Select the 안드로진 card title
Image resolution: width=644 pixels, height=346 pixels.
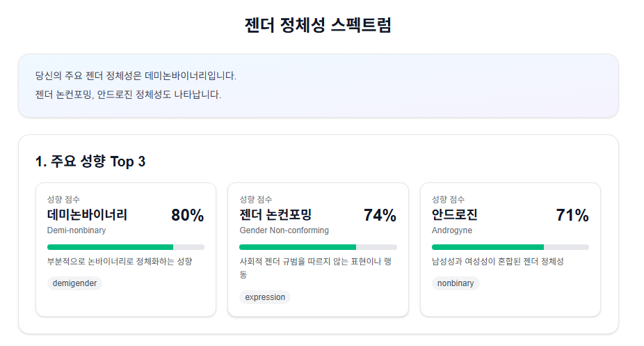click(455, 215)
